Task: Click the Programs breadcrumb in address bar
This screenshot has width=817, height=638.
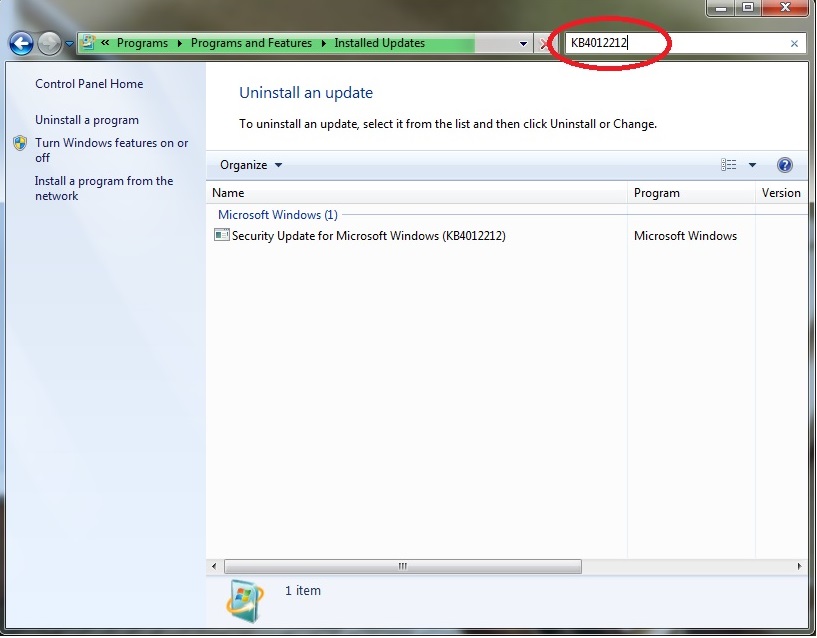Action: click(142, 43)
